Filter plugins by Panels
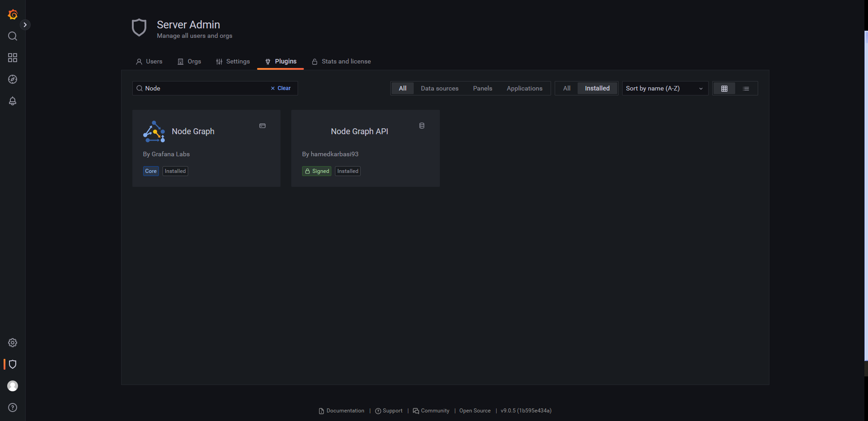The image size is (868, 421). (483, 88)
